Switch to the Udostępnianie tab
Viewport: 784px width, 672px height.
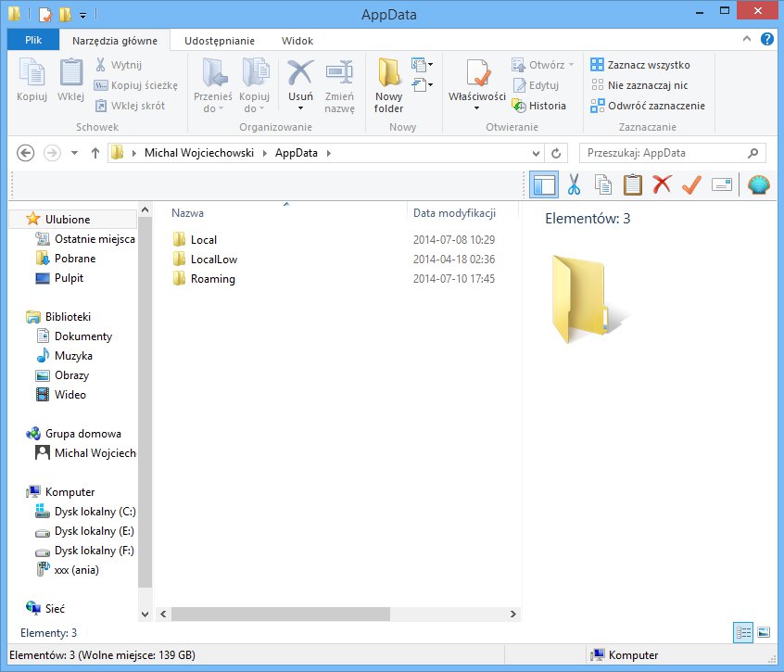[x=220, y=41]
